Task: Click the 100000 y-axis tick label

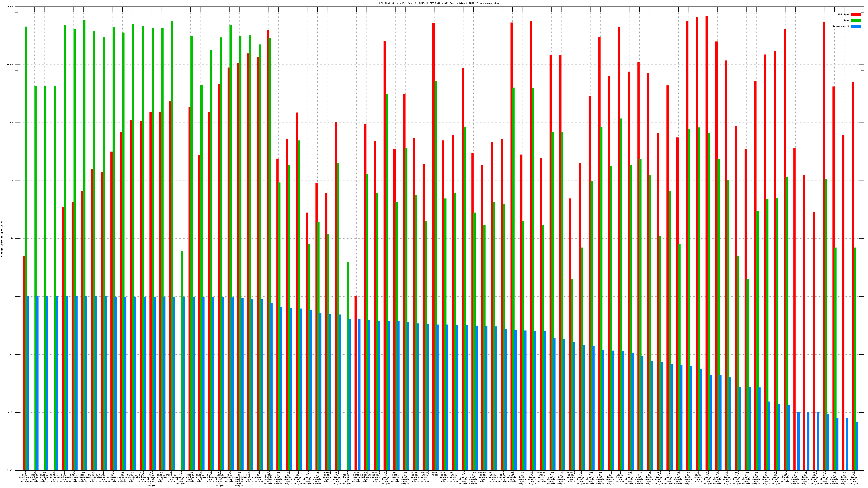Action: point(10,7)
